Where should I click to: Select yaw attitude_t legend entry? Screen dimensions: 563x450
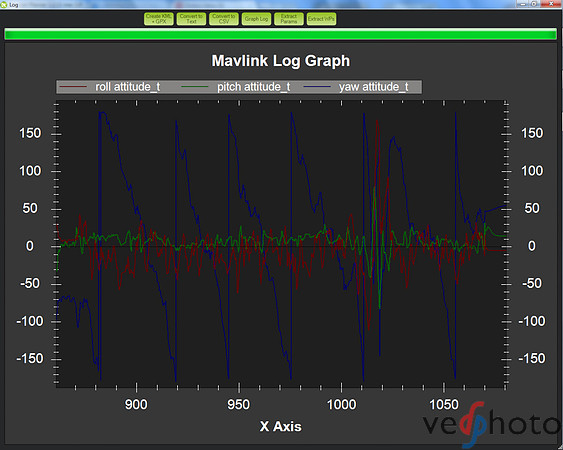pyautogui.click(x=356, y=87)
